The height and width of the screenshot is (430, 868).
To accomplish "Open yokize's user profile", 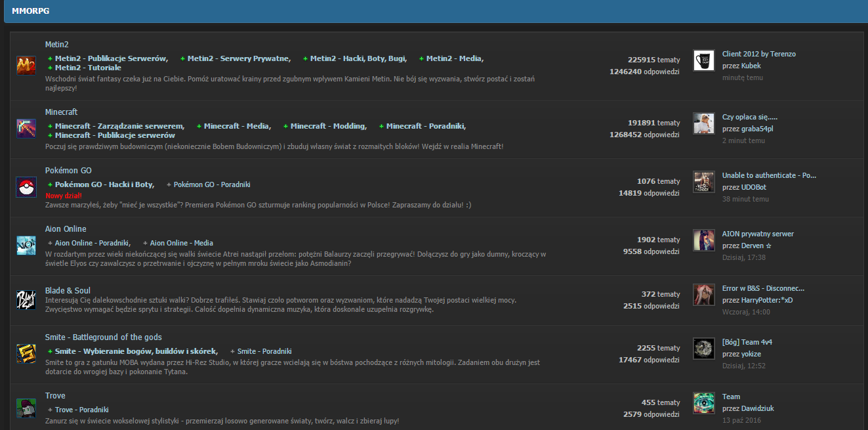I will coord(752,354).
